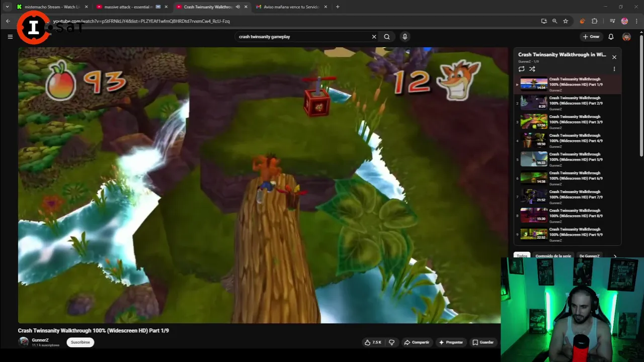Open the GunnerZ channel name link
This screenshot has height=362, width=644.
pos(40,340)
